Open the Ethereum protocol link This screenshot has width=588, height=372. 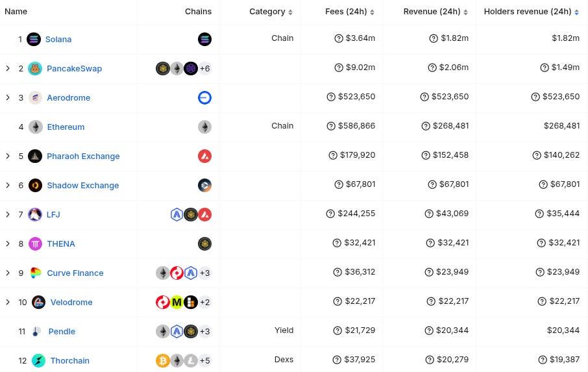pyautogui.click(x=66, y=127)
